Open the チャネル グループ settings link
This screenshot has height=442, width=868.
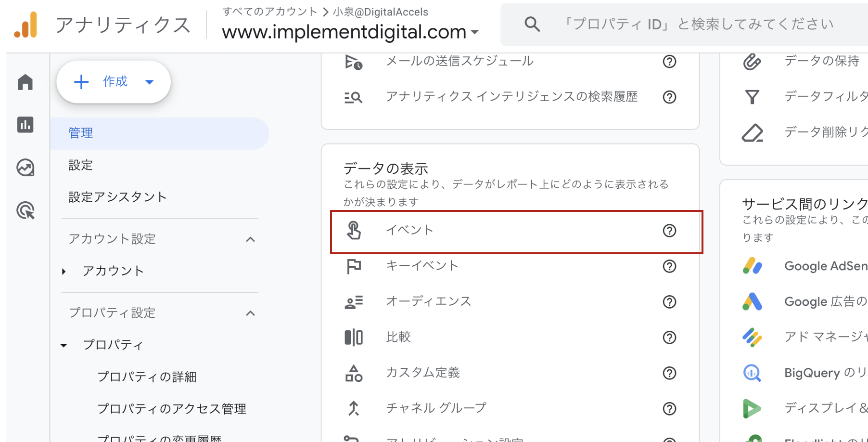[x=436, y=408]
